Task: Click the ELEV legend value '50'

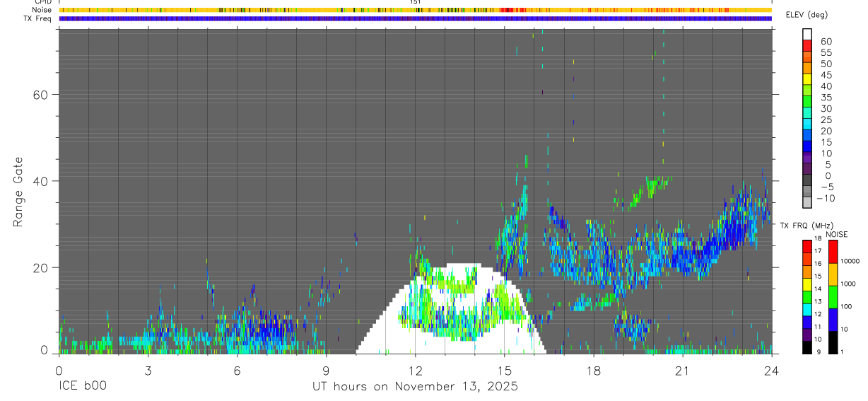Action: (x=826, y=64)
